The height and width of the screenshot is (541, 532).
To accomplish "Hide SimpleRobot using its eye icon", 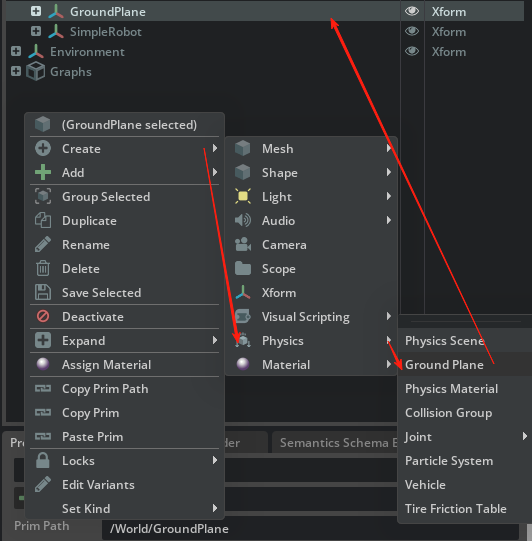I will point(412,31).
